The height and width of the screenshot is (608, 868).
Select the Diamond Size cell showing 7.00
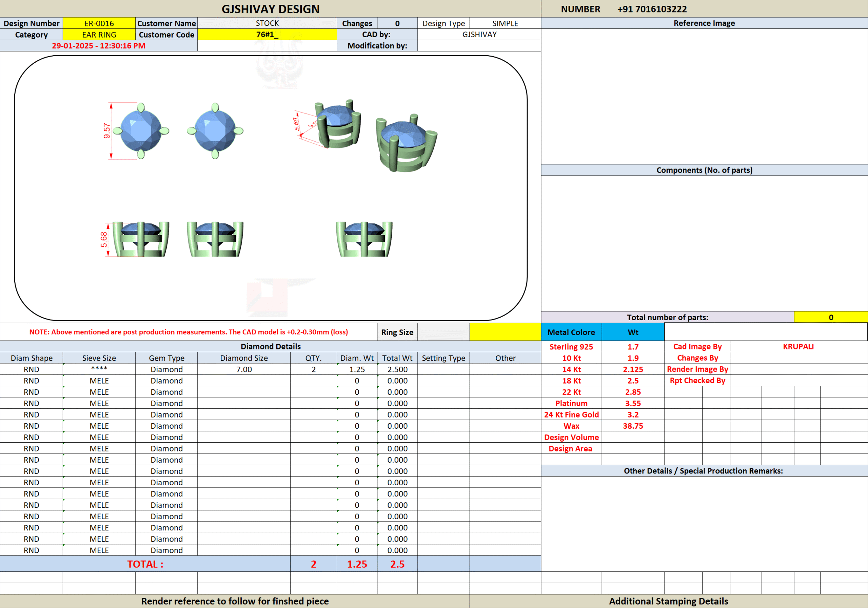(x=244, y=369)
